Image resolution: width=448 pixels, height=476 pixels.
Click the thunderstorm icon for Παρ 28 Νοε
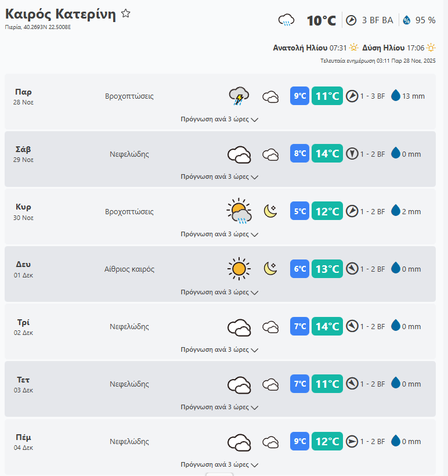[x=239, y=96]
